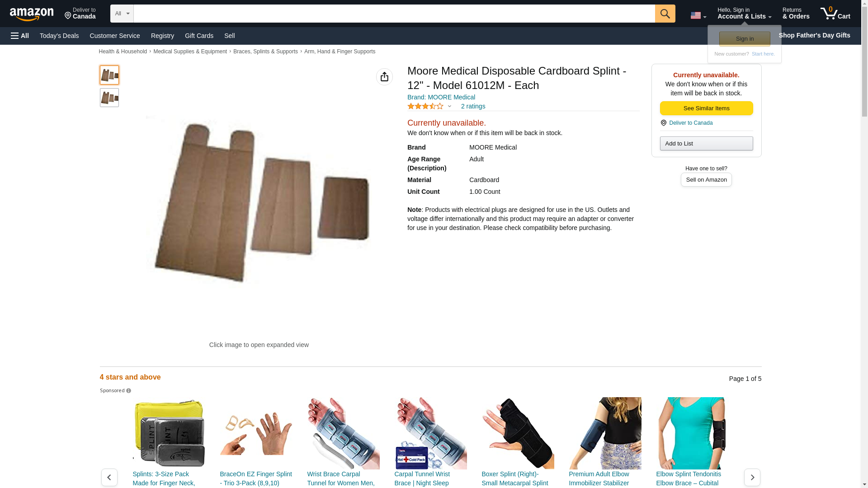This screenshot has width=868, height=488.
Task: Open the 2 ratings link
Action: [x=473, y=106]
